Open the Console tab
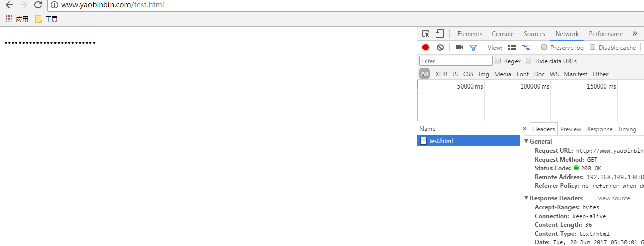644x246 pixels. pos(503,34)
